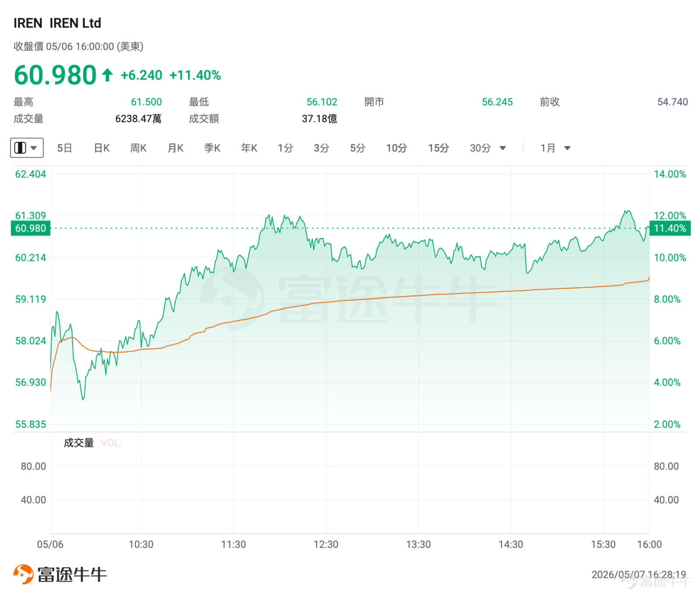
Task: Choose the 季K timeframe tab
Action: (x=212, y=148)
